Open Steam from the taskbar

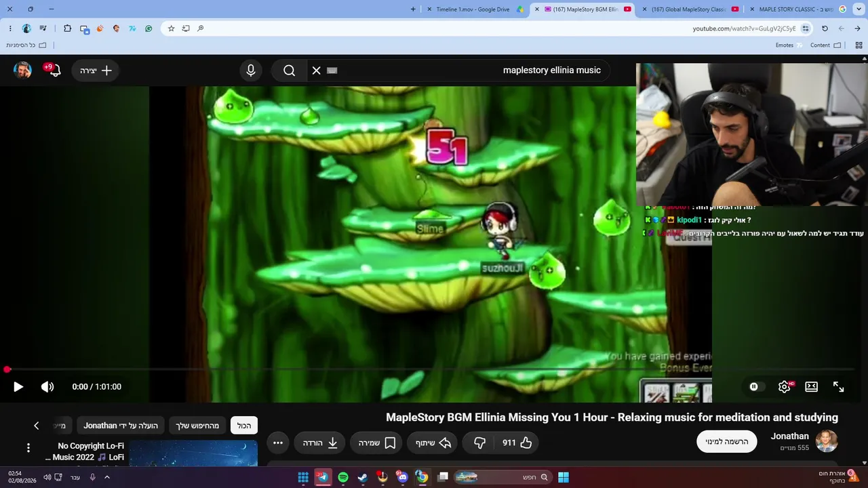pyautogui.click(x=363, y=477)
